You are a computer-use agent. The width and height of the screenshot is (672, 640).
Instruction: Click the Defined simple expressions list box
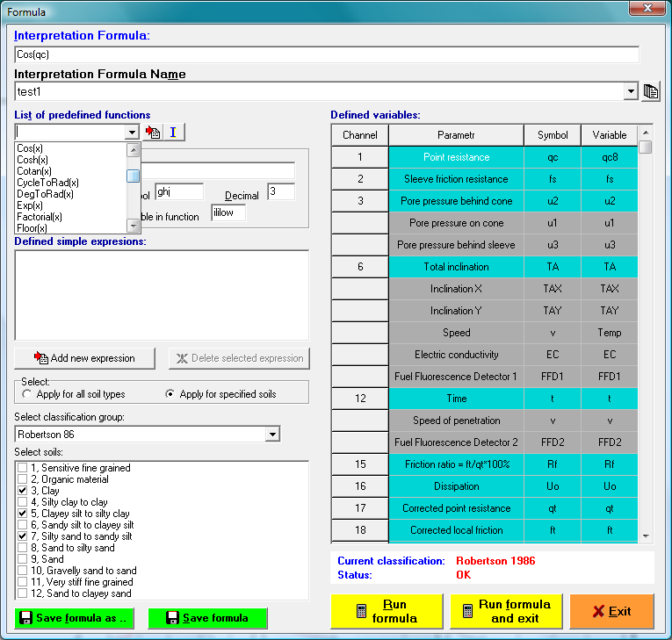coord(162,296)
